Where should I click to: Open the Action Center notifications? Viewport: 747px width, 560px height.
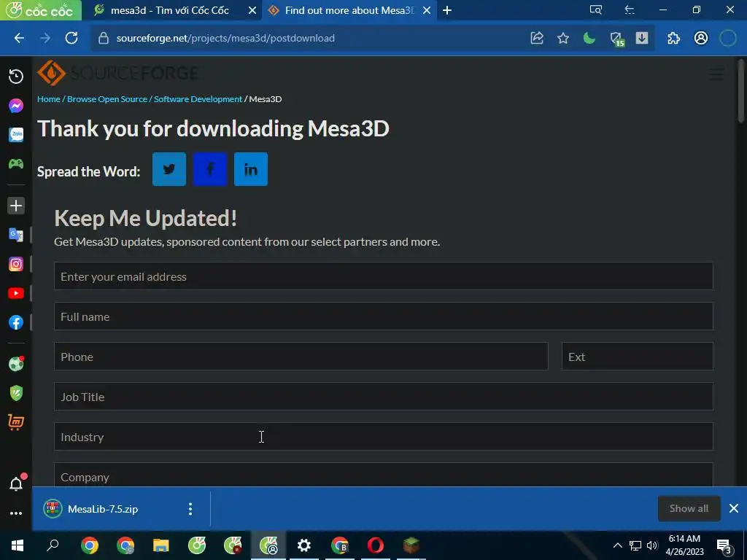pyautogui.click(x=724, y=546)
